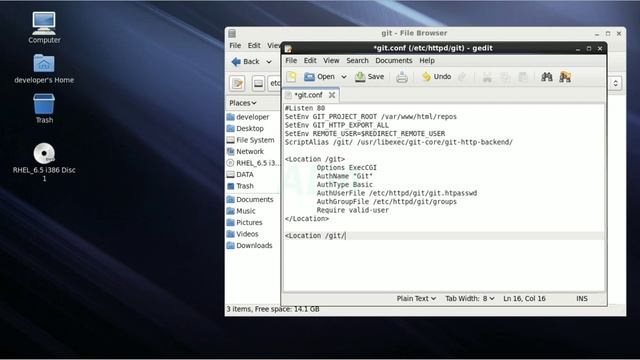Image resolution: width=640 pixels, height=360 pixels.
Task: Click the edit location pencil icon
Action: (237, 84)
